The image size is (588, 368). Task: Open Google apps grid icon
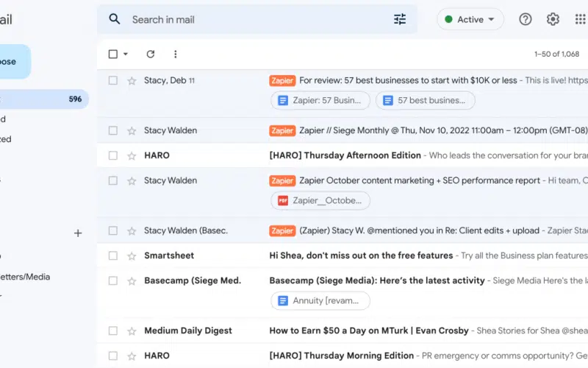(580, 20)
